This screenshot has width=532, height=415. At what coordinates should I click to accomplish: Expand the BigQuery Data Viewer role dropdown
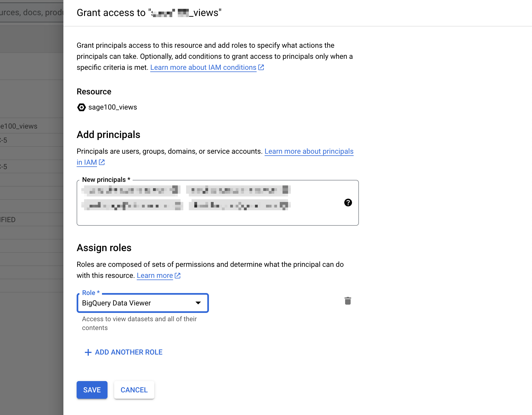pos(198,303)
